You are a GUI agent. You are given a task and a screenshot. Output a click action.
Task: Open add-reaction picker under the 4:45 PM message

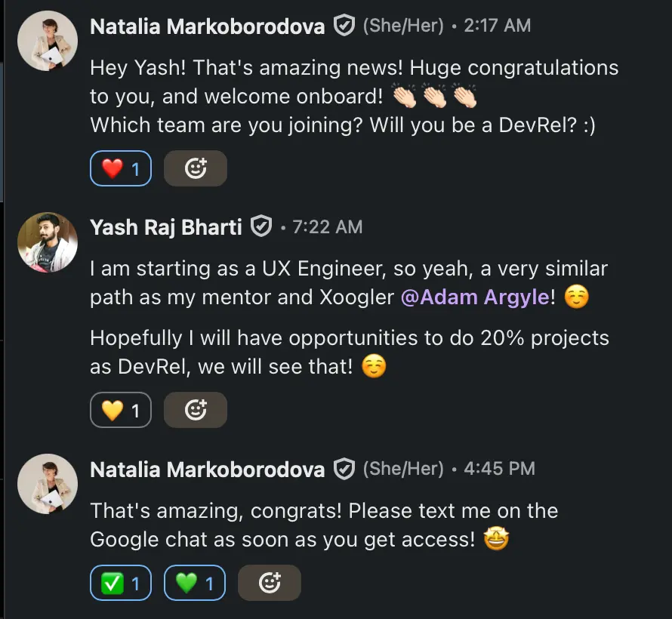[270, 583]
